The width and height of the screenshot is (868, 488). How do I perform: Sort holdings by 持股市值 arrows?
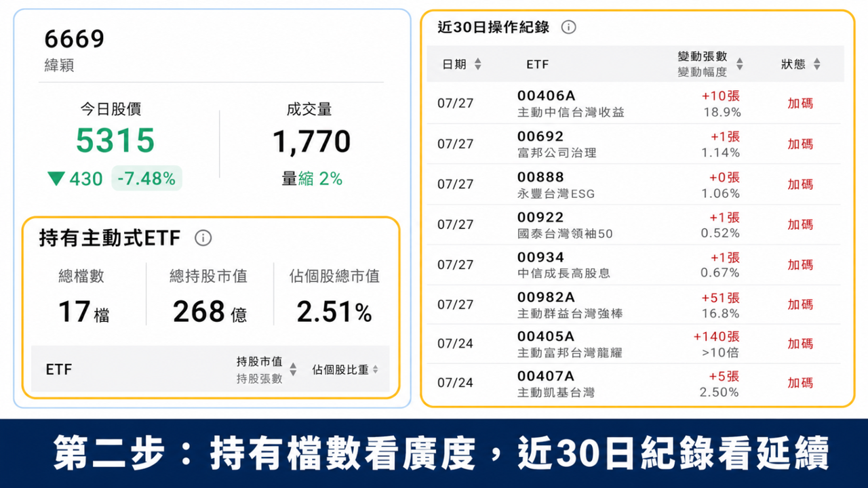(x=293, y=369)
